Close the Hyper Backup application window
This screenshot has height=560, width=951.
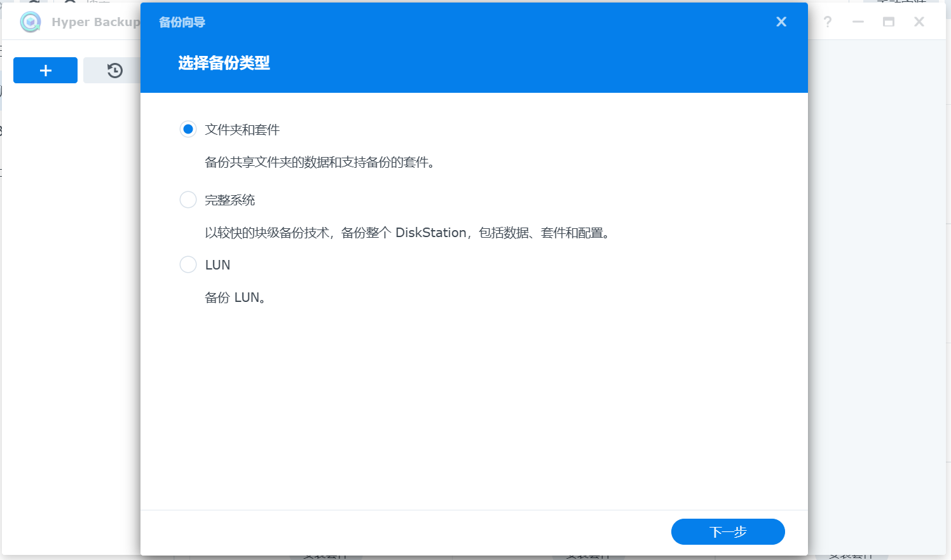(919, 22)
